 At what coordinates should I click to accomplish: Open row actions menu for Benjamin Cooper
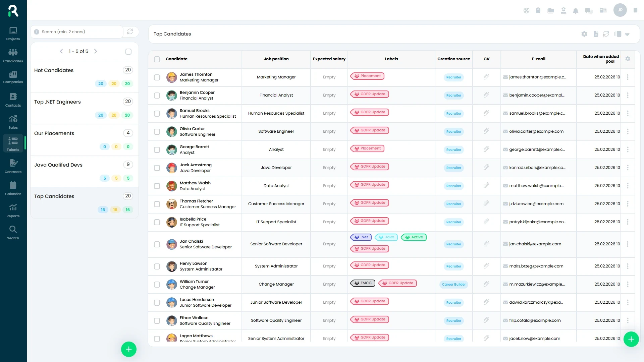628,95
